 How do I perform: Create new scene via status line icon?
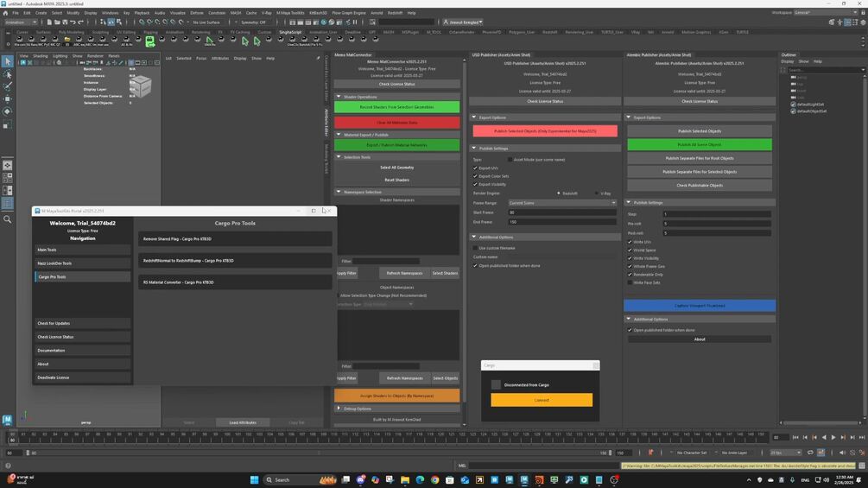tap(49, 22)
